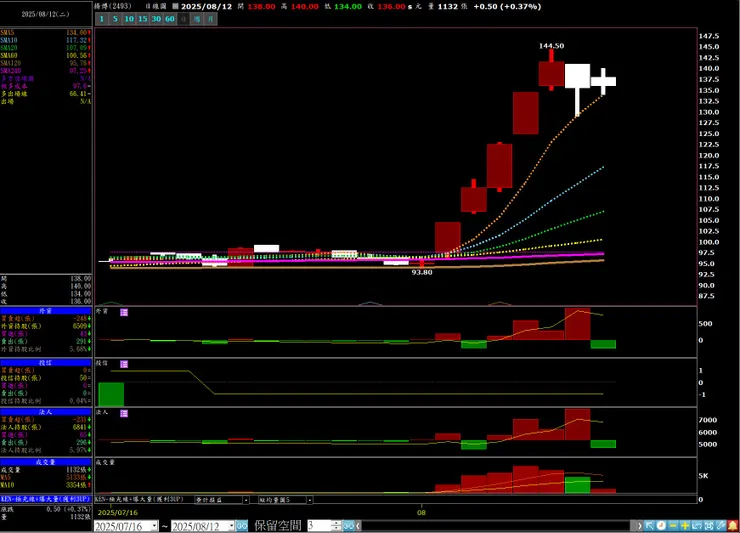Click the large green bar in 投信 chart
The height and width of the screenshot is (533, 740).
(x=111, y=394)
